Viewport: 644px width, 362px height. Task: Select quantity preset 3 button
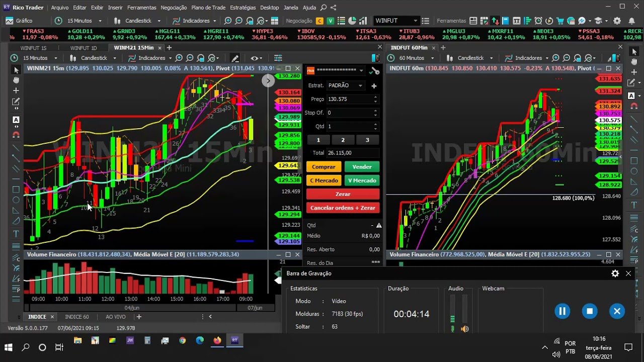(x=367, y=140)
